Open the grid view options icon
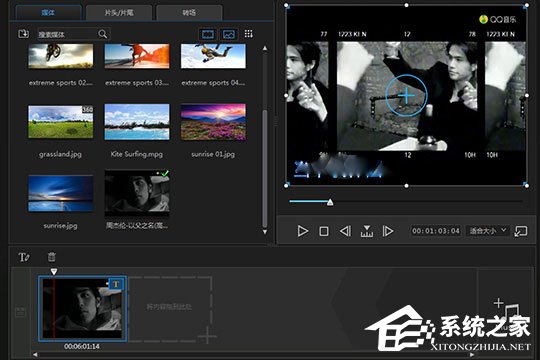Image resolution: width=540 pixels, height=360 pixels. click(249, 34)
